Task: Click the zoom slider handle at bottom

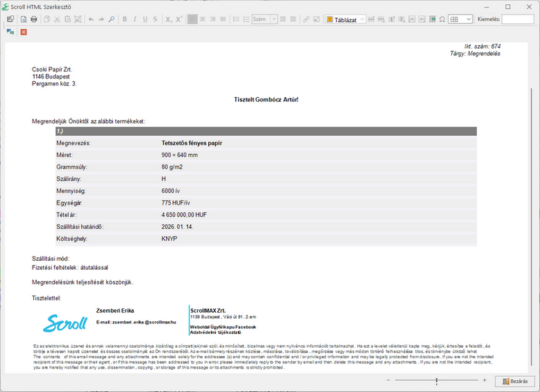Action: [x=437, y=381]
